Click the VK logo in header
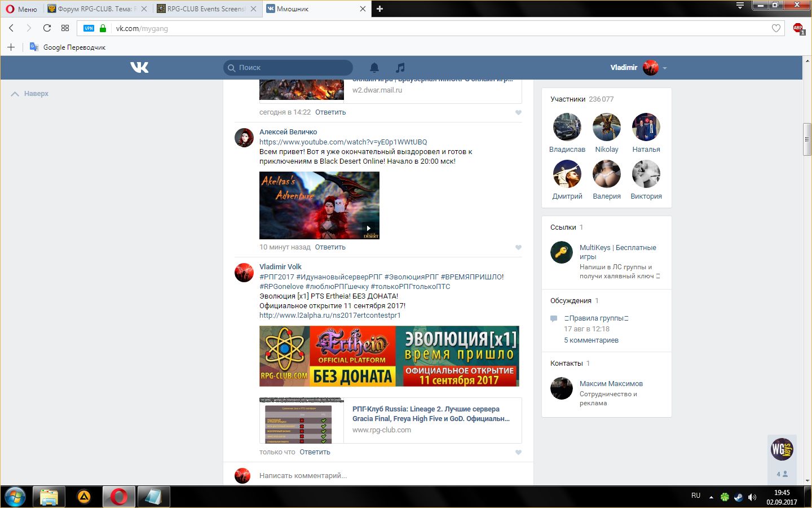This screenshot has height=508, width=812. [x=139, y=67]
